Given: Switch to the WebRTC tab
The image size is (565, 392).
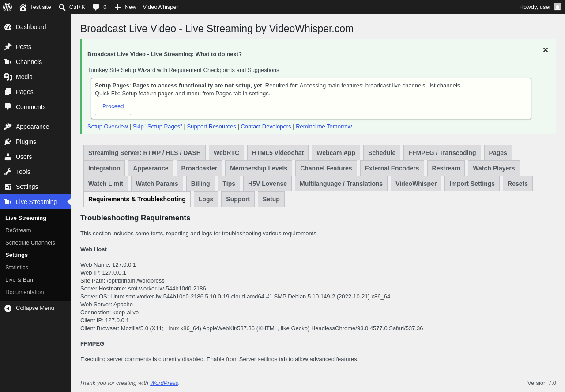Looking at the screenshot, I should 226,153.
